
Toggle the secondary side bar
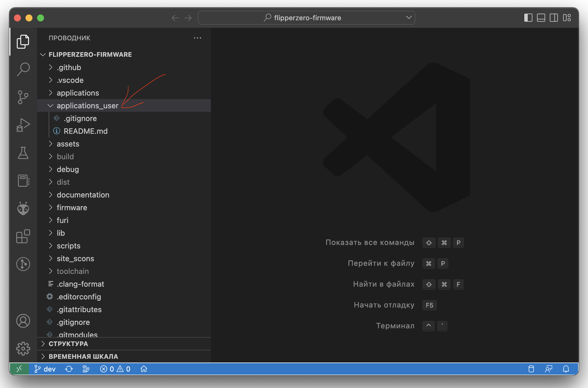click(x=554, y=18)
